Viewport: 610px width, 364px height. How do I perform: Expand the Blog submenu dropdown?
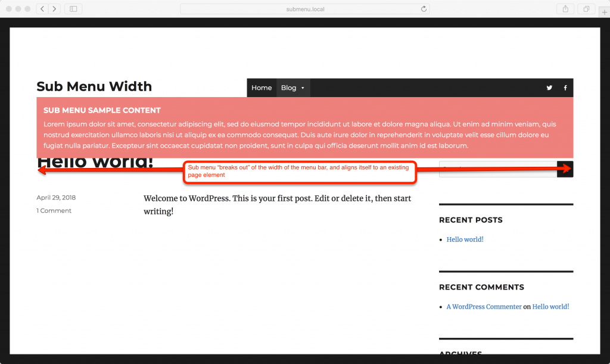coord(304,88)
